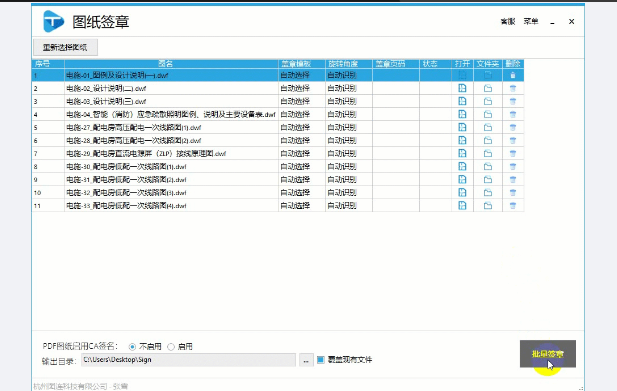This screenshot has width=617, height=391.
Task: Open 旋转角度 自动识别 dropdown for 电施-33
Action: click(x=349, y=205)
